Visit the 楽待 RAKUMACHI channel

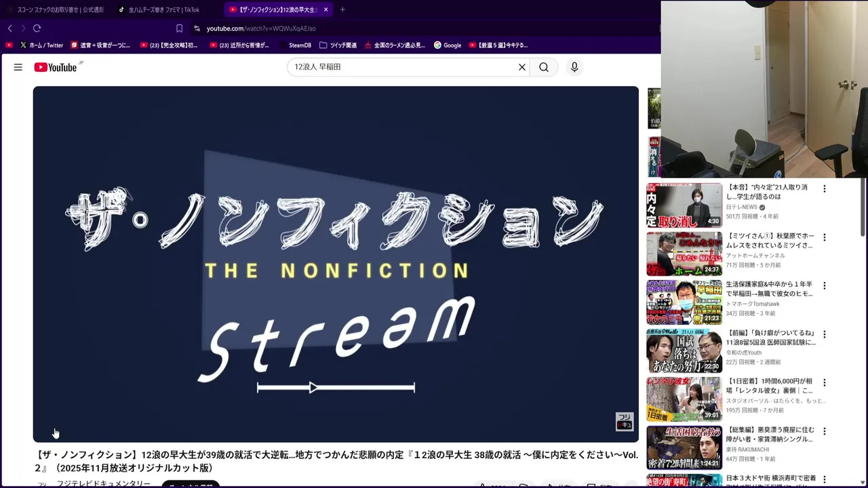click(x=747, y=449)
